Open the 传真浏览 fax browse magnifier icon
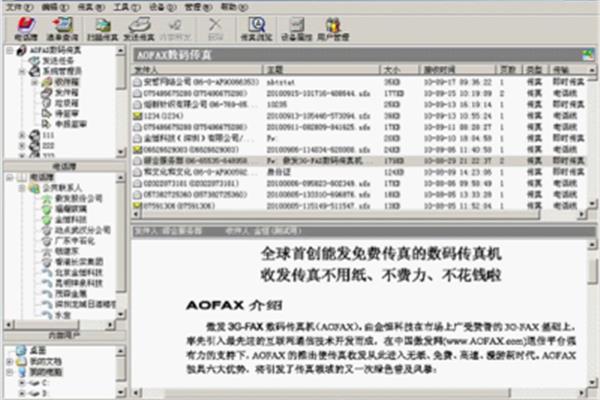This screenshot has height=400, width=600. coord(256,29)
